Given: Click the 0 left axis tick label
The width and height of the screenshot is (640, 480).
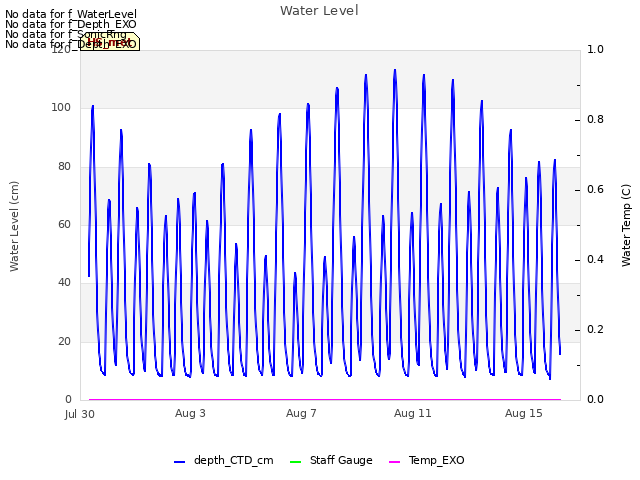Looking at the screenshot, I should pos(68,399).
